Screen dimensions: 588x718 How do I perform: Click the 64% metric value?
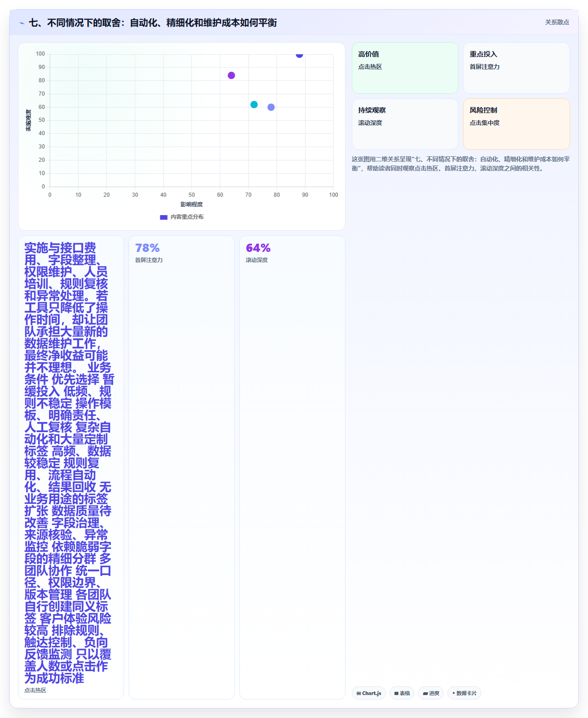258,248
